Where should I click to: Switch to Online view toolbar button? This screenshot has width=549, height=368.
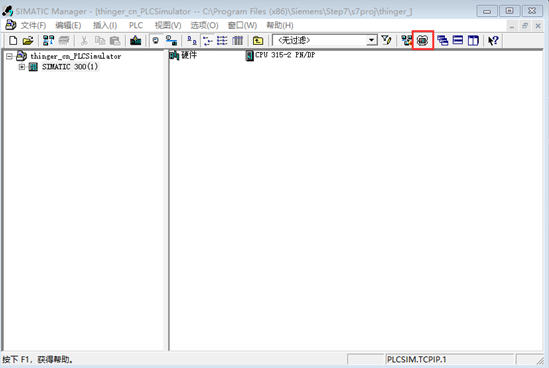[171, 41]
